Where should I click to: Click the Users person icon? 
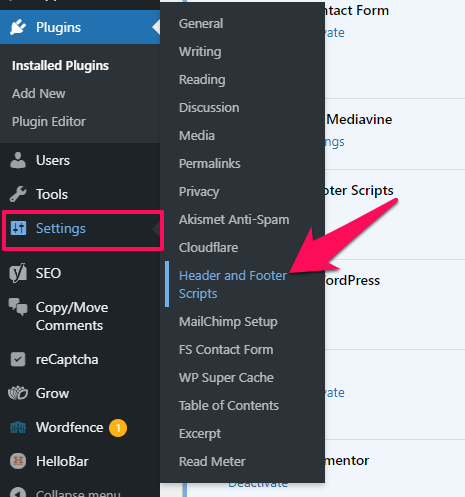pos(18,160)
